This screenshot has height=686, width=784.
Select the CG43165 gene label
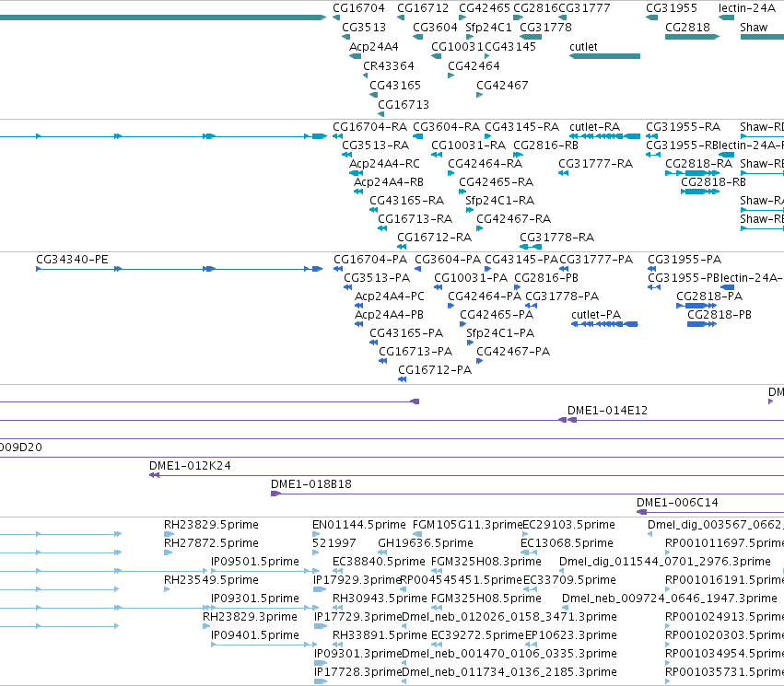395,86
